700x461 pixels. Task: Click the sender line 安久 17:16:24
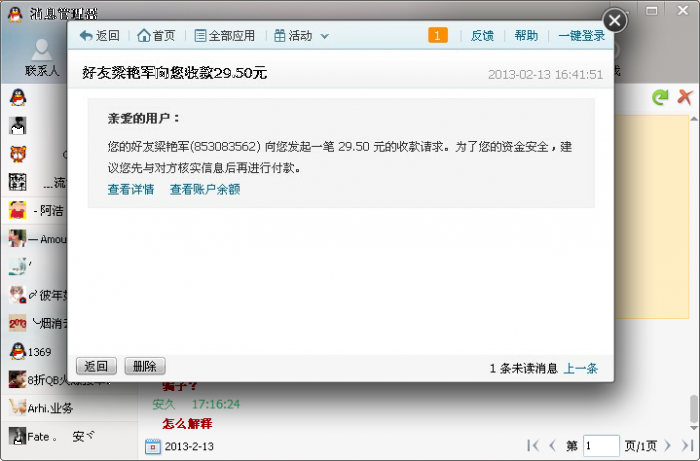tap(196, 404)
